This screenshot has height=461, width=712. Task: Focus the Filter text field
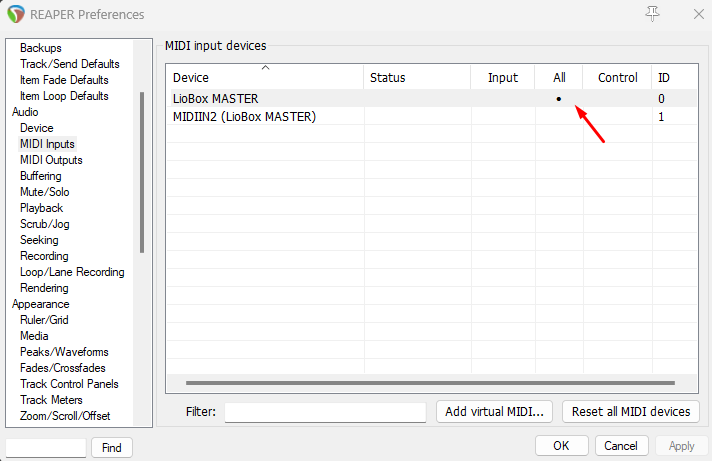point(325,412)
